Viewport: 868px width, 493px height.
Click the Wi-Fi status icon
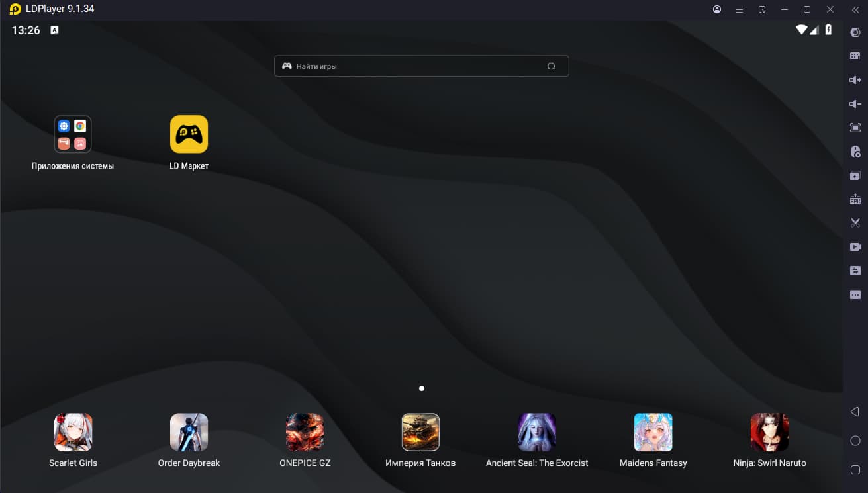[802, 30]
